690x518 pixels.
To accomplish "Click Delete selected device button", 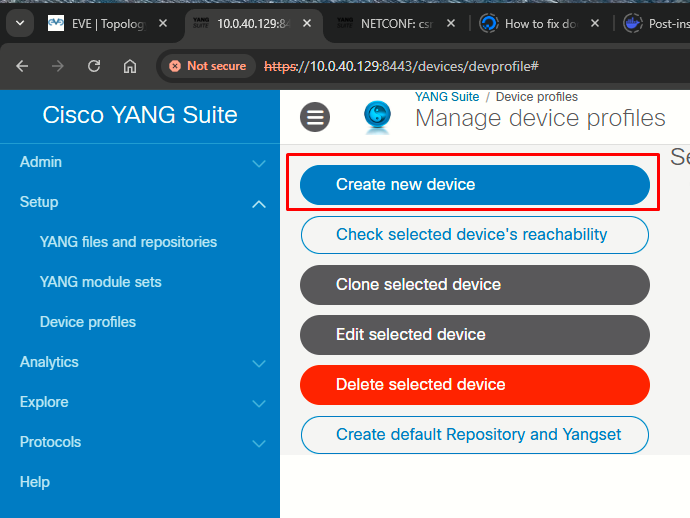I will (475, 385).
